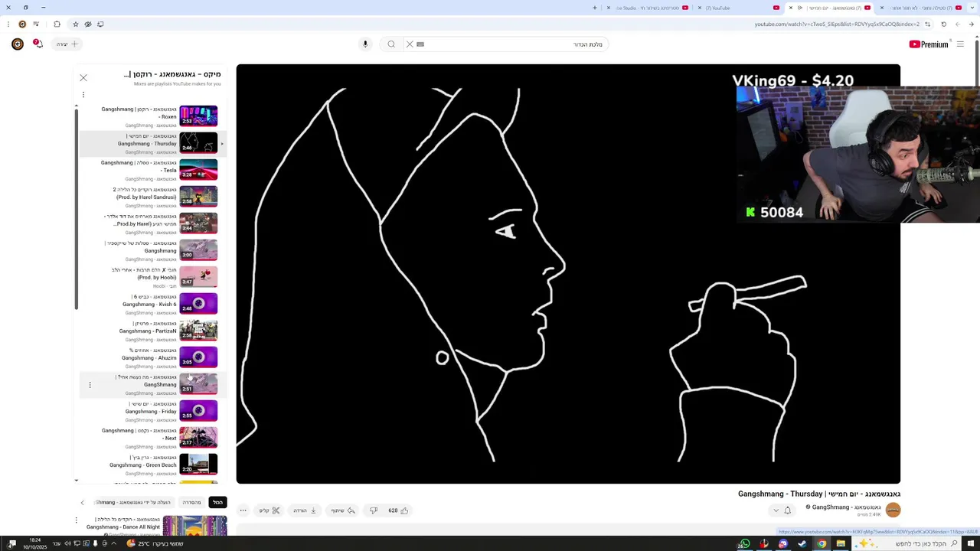Viewport: 980px width, 551px height.
Task: Play Gangshmang - Friday
Action: [x=152, y=411]
